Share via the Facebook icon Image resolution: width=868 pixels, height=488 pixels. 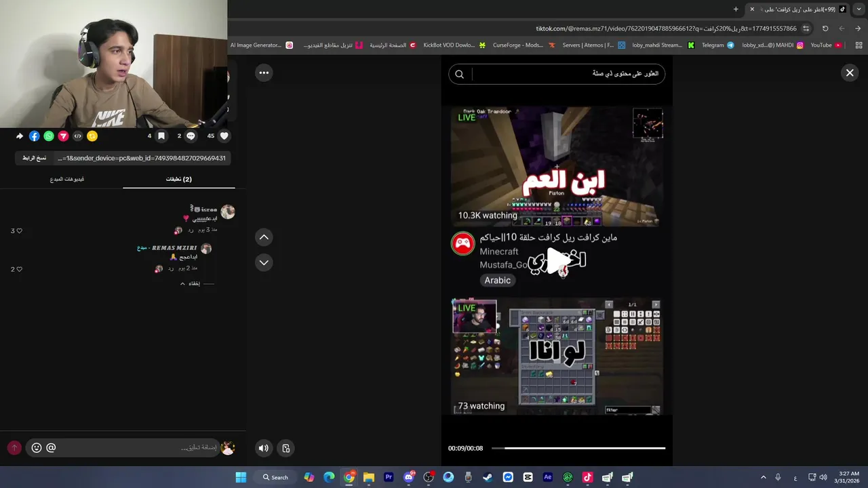34,136
